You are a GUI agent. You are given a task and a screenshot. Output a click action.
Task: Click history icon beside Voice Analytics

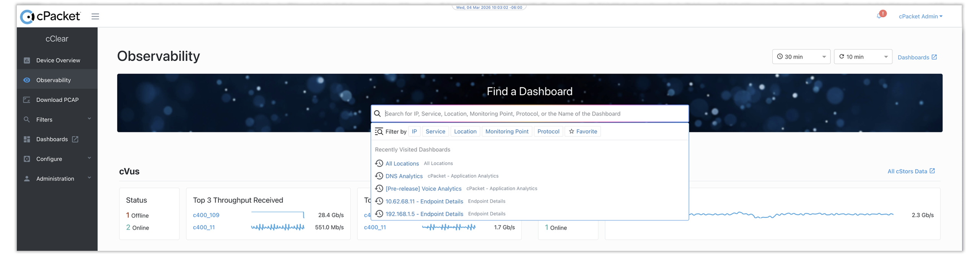pos(379,189)
